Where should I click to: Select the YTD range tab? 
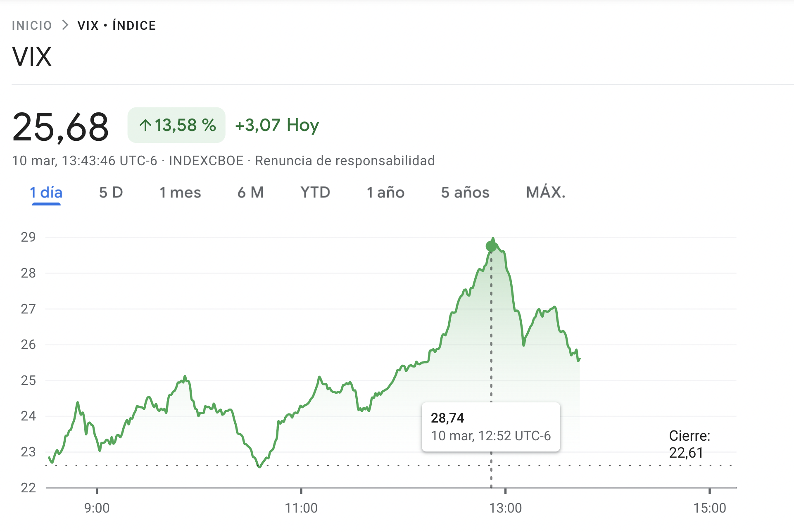click(x=315, y=192)
